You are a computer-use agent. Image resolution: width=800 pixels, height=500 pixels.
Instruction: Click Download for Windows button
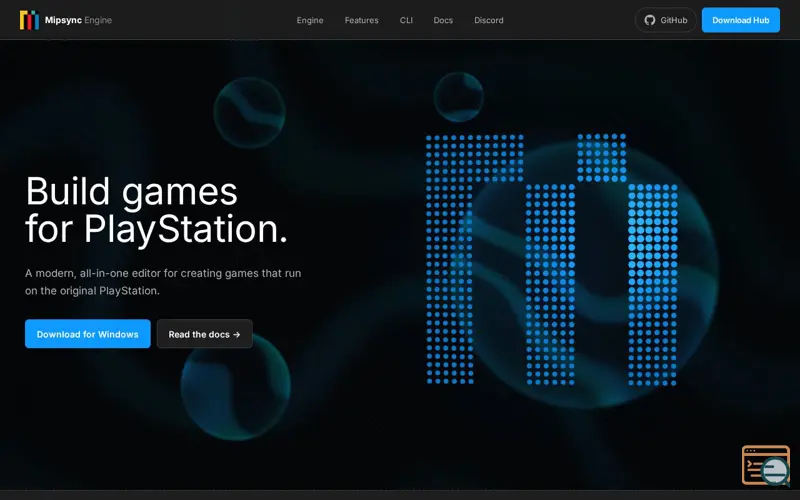click(88, 334)
